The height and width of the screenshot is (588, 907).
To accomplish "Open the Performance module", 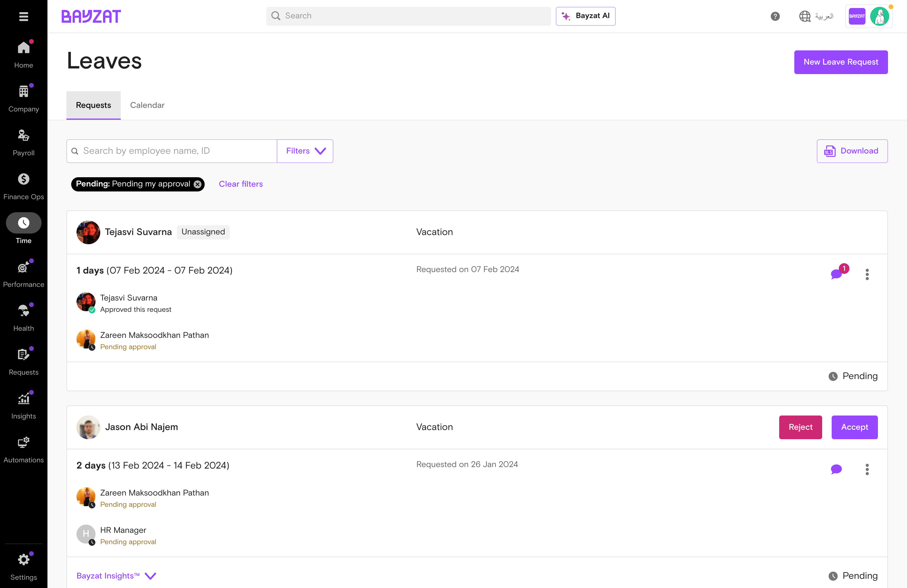I will click(x=24, y=274).
